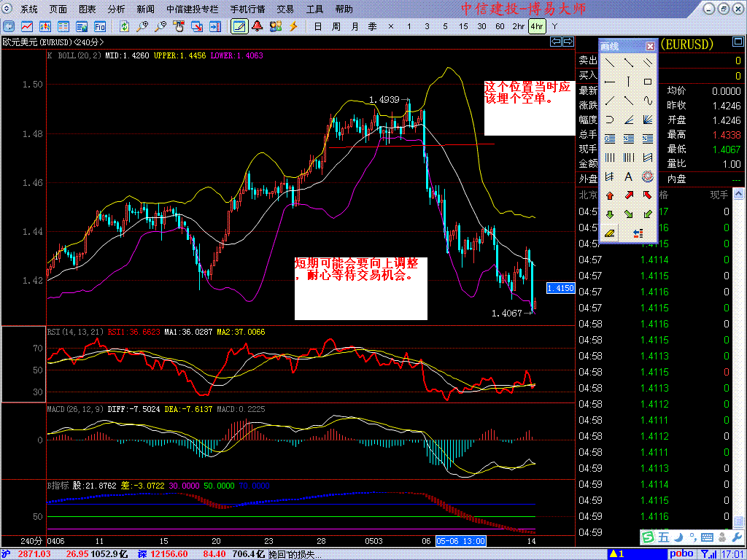Open the 分析 menu
The image size is (747, 560).
point(116,9)
